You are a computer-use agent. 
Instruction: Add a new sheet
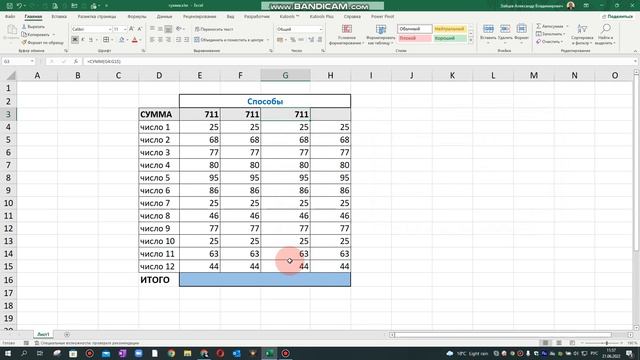point(67,334)
